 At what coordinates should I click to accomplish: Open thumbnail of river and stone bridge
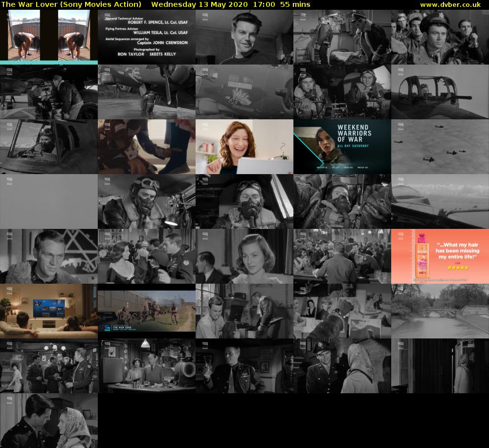click(440, 311)
